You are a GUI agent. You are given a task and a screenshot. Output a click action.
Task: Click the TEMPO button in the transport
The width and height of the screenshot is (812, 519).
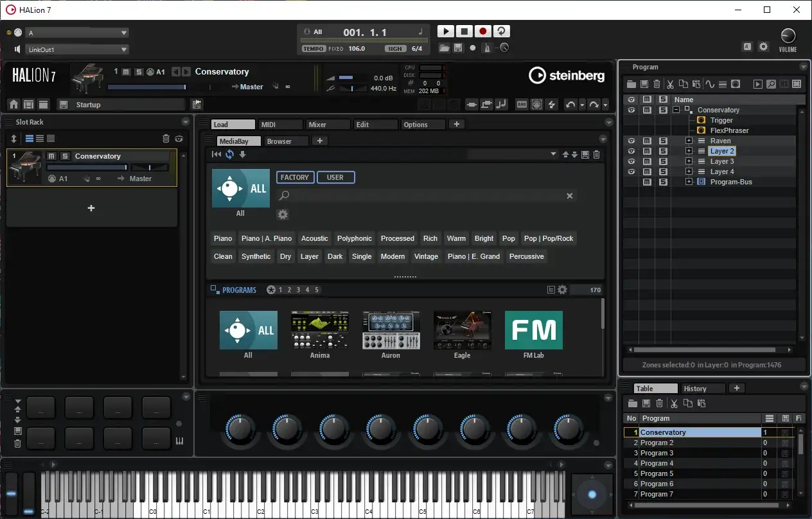click(x=313, y=49)
